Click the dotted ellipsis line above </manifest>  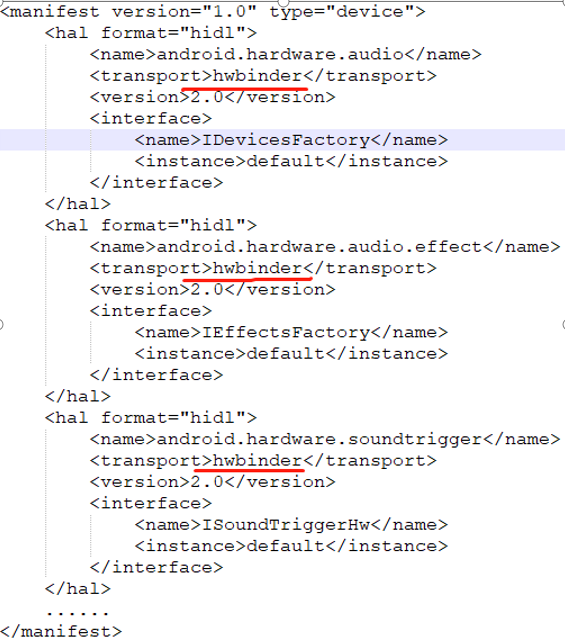[77, 613]
